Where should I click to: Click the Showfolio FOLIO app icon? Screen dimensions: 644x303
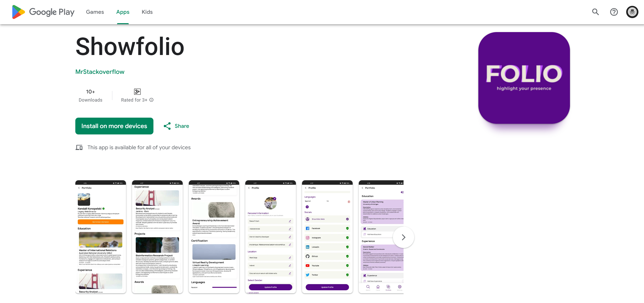click(x=524, y=78)
